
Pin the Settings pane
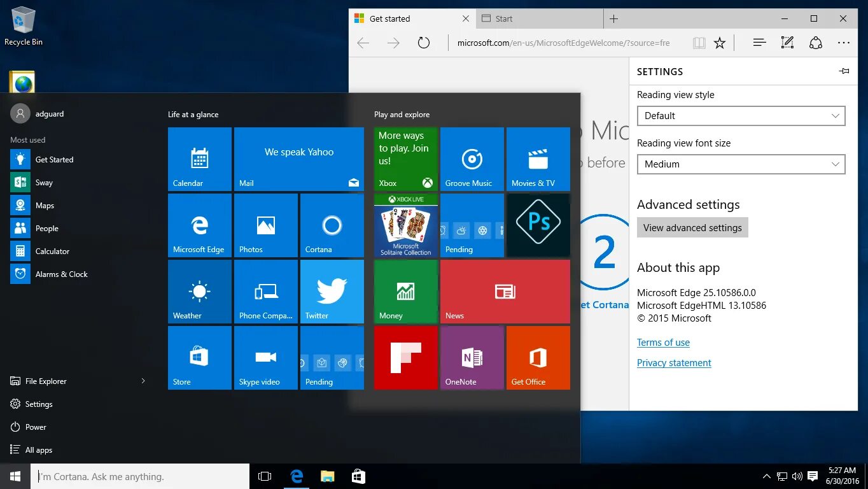(x=844, y=71)
